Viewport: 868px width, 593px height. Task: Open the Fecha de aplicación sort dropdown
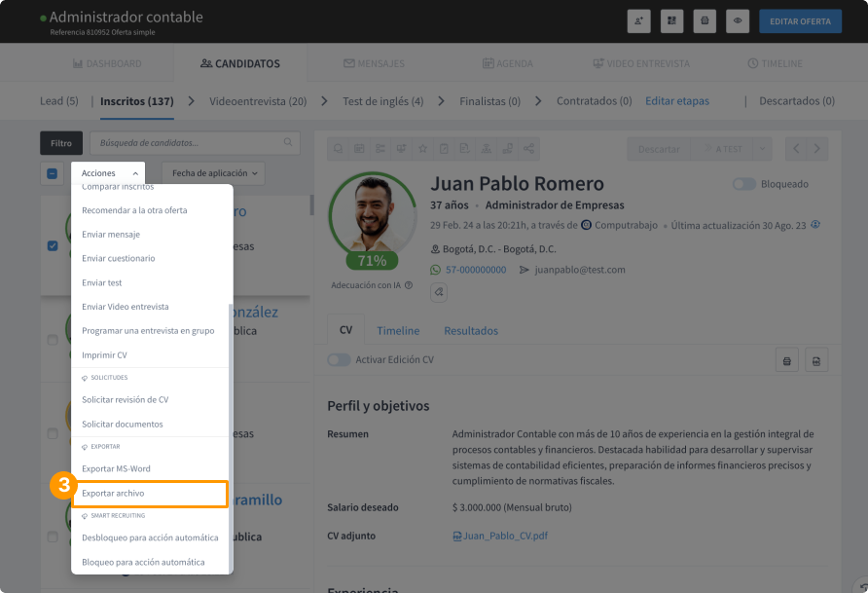tap(213, 173)
